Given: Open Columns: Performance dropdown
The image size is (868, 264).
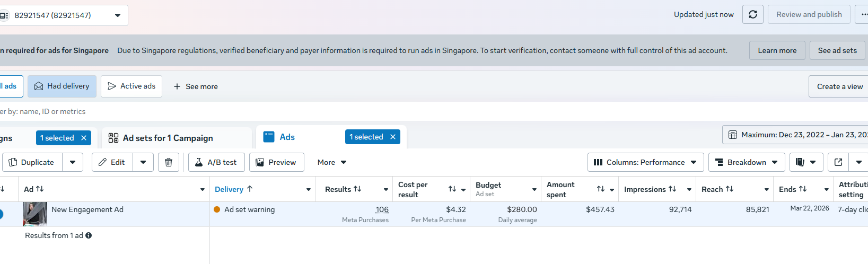Looking at the screenshot, I should [x=645, y=162].
